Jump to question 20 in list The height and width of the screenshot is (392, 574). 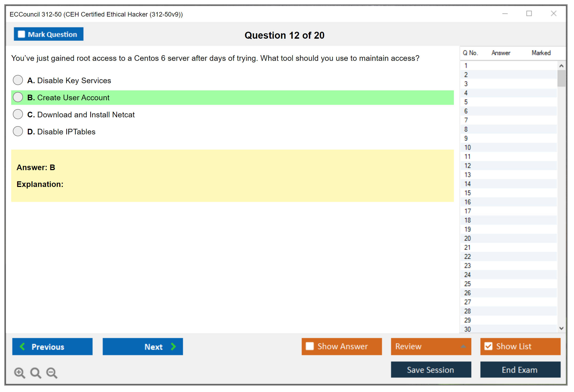click(467, 238)
